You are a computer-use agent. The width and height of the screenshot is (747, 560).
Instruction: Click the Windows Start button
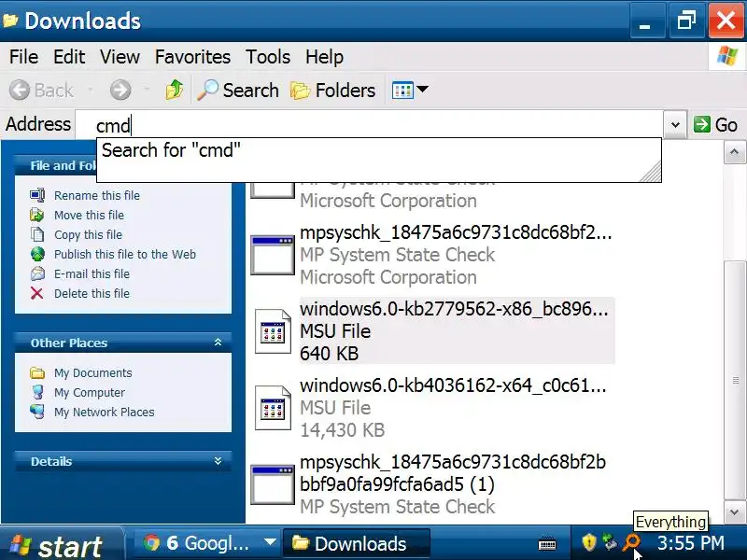pyautogui.click(x=60, y=544)
